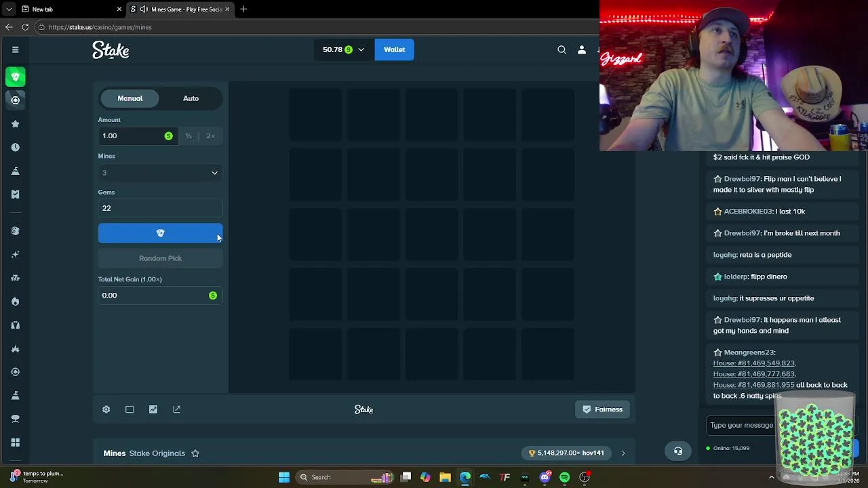868x488 pixels.
Task: Open the Slots 777 sidebar icon
Action: (x=15, y=278)
